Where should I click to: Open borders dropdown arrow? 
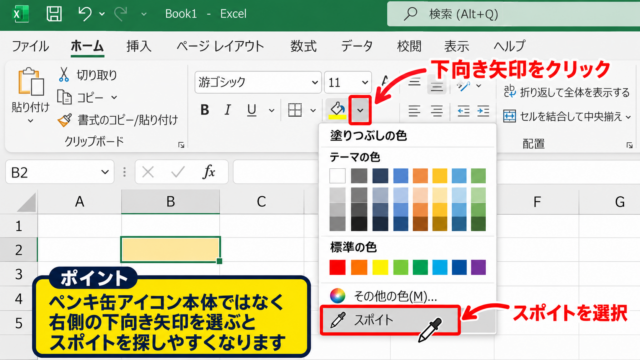[x=313, y=110]
